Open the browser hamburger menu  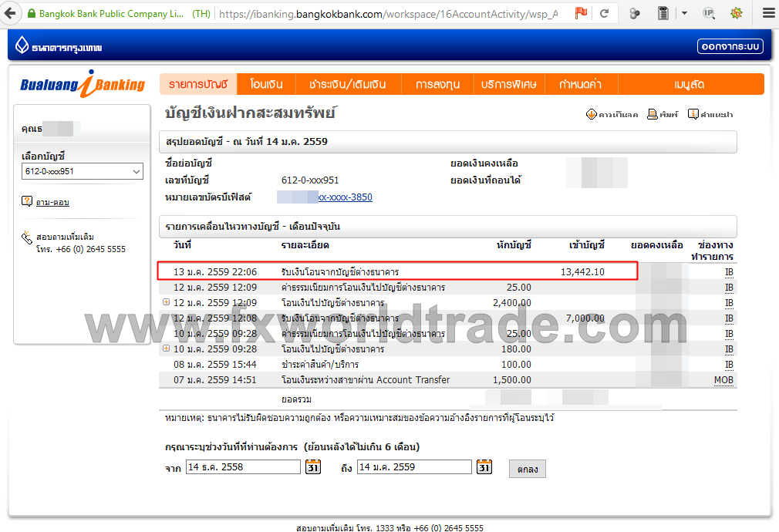[768, 13]
